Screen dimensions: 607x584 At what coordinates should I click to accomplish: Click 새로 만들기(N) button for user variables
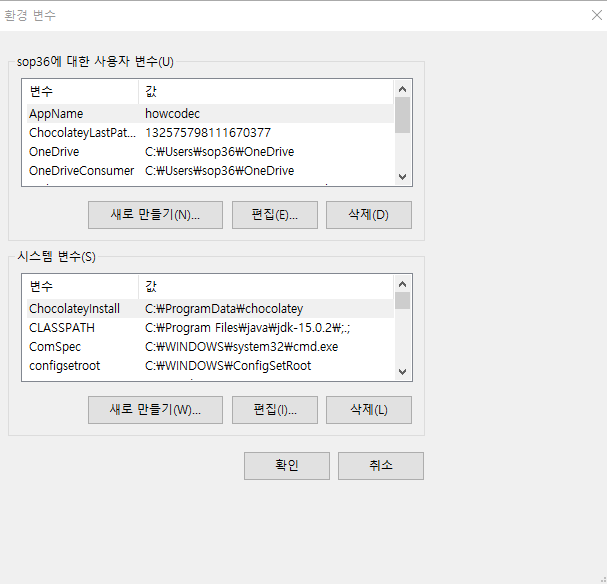pyautogui.click(x=155, y=215)
